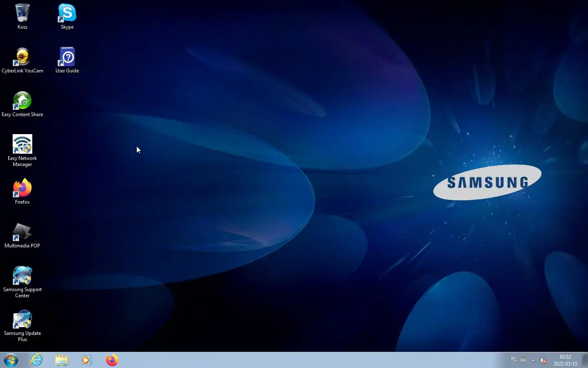The image size is (588, 368).
Task: Open Windows Explorer folder in taskbar
Action: pyautogui.click(x=62, y=360)
